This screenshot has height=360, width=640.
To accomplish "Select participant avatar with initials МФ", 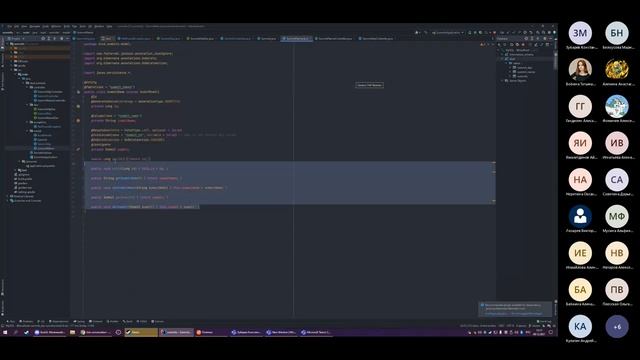I will point(617,216).
